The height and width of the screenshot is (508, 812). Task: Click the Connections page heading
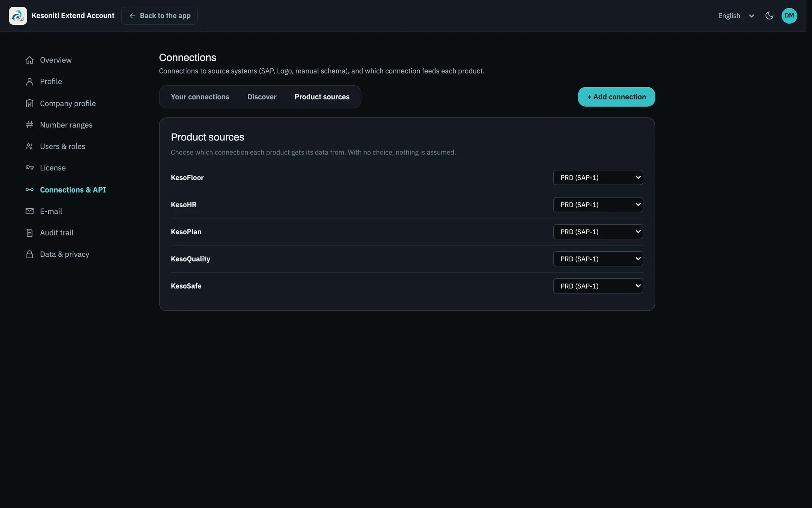pos(187,57)
